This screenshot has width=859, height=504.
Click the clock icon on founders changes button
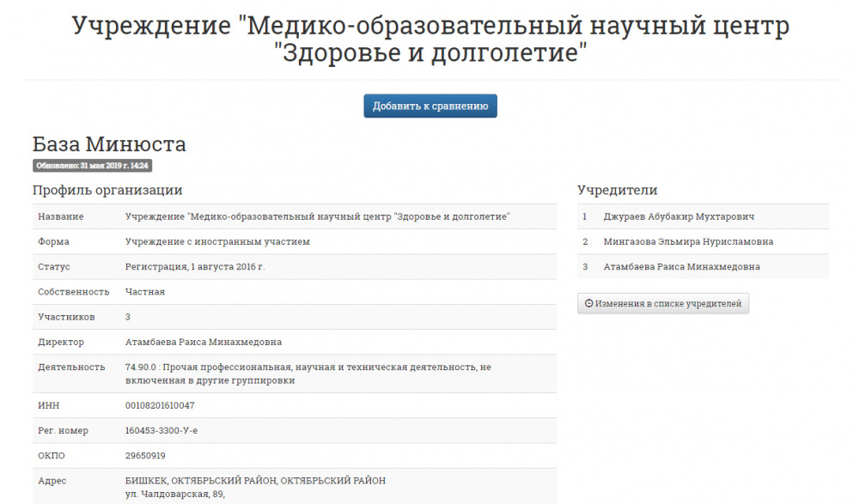tap(588, 303)
